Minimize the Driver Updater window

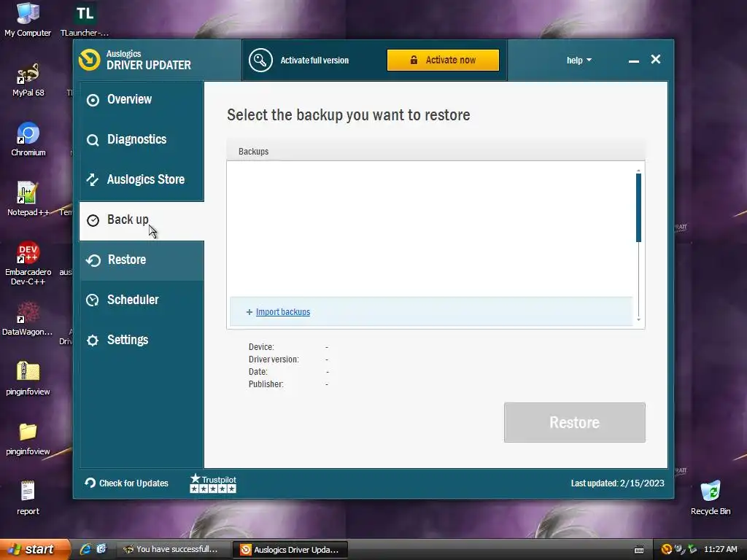coord(634,61)
